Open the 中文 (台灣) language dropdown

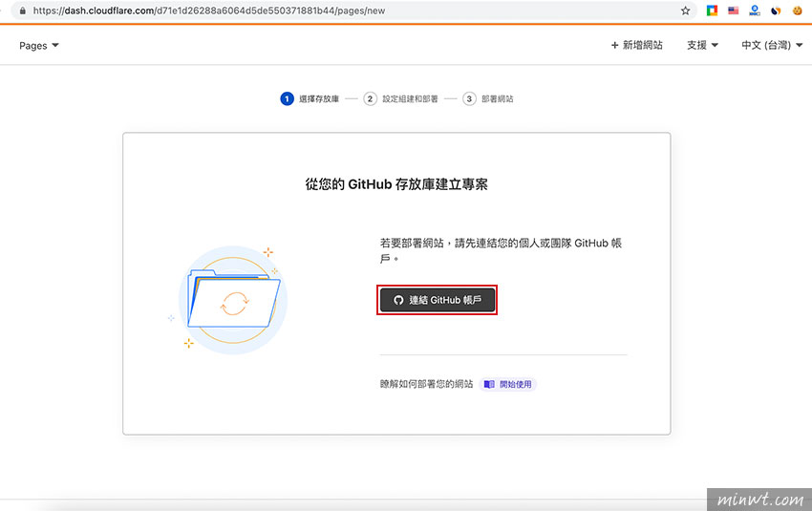pos(772,45)
